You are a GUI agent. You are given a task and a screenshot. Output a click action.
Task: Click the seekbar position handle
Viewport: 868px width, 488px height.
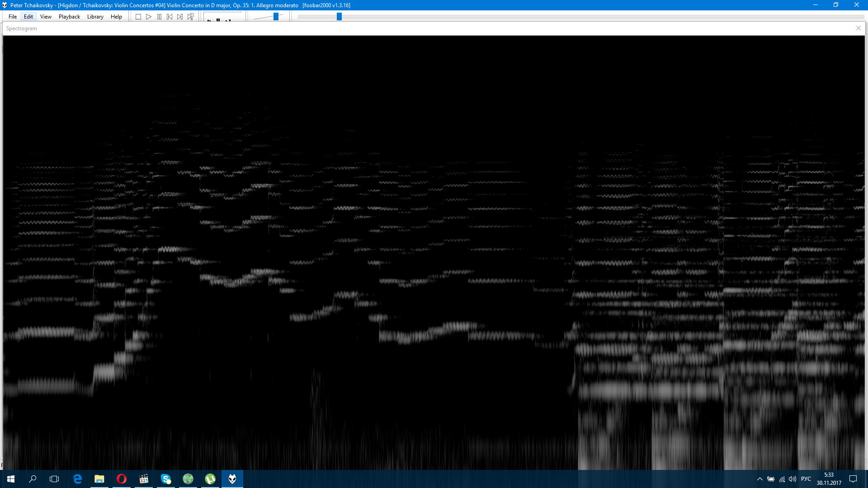coord(339,17)
